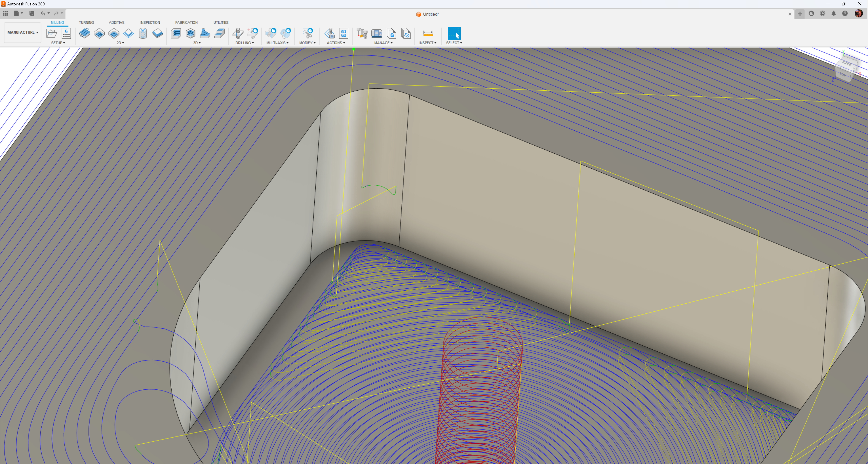Switch to the TURNING tab

86,23
